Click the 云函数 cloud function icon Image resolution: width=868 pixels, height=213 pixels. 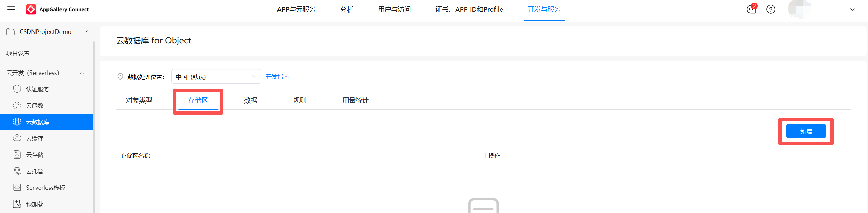click(x=17, y=105)
